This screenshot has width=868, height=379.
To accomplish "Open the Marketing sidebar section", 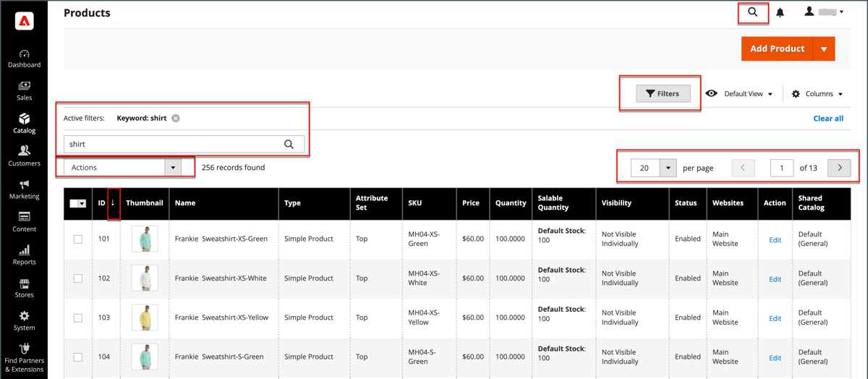I will [x=24, y=189].
